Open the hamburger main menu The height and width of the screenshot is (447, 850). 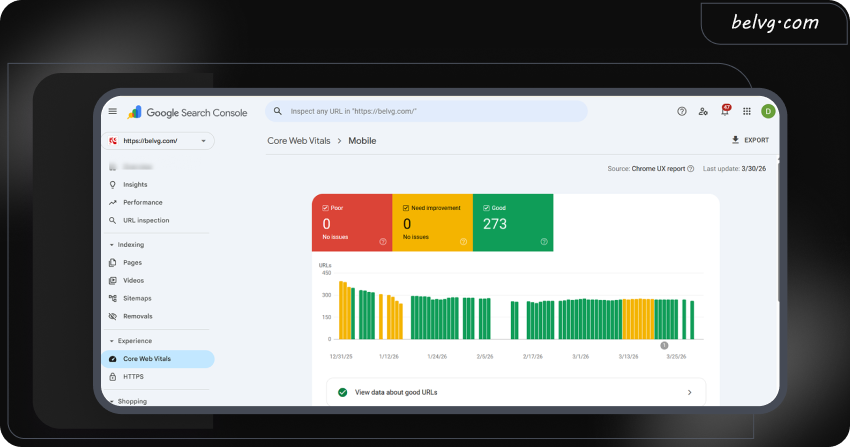point(113,111)
